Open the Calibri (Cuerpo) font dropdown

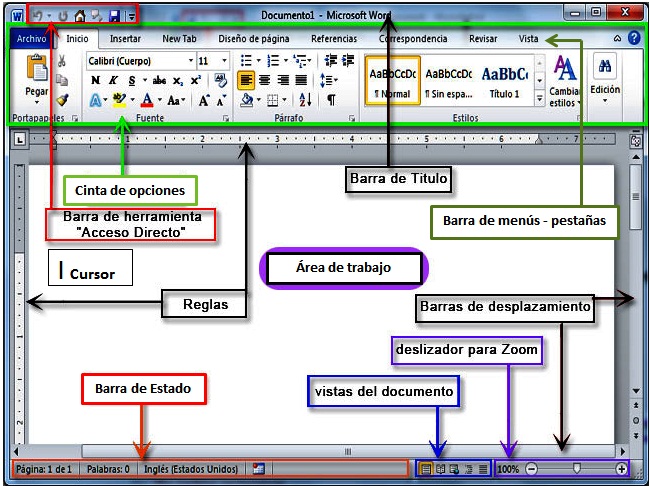(140, 61)
